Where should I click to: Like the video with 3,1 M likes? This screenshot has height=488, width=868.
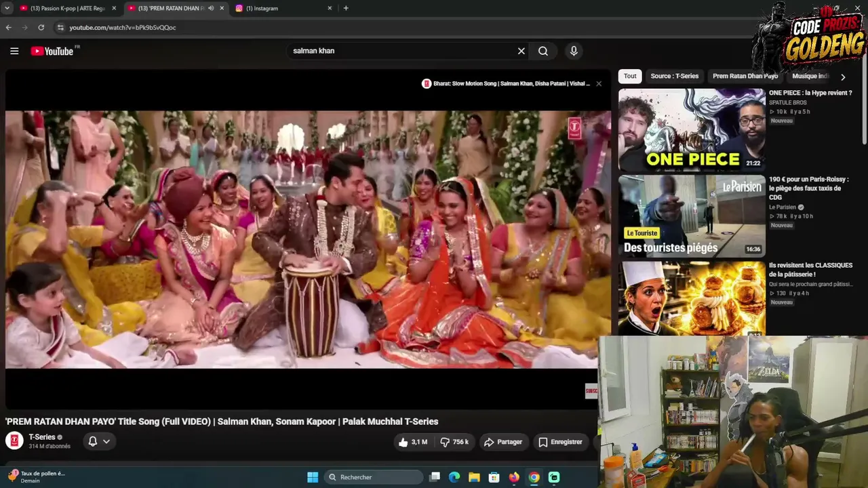(413, 442)
